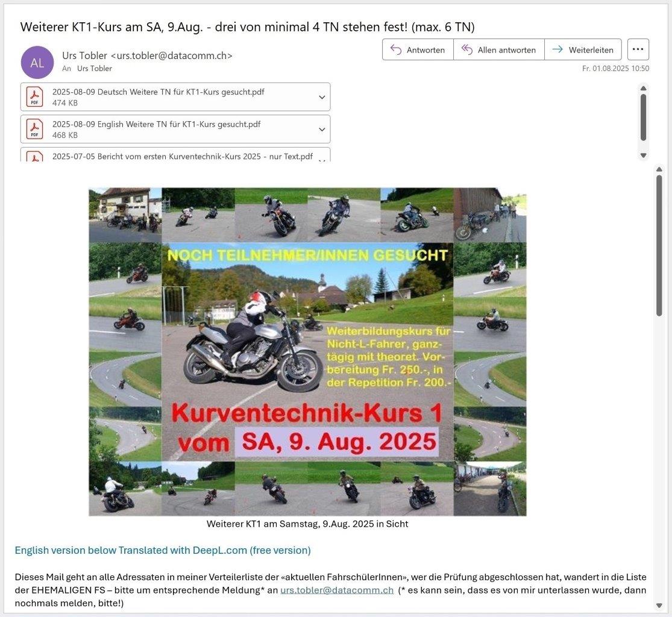Click the PDF icon of Bericht attachment
The image size is (672, 617).
click(x=34, y=157)
